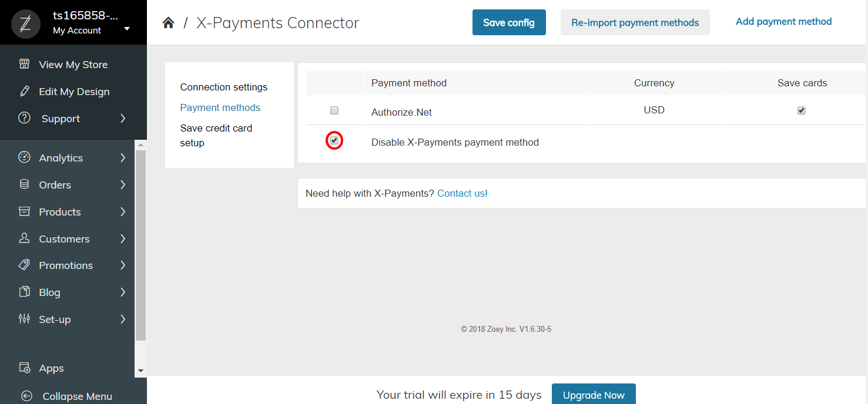The height and width of the screenshot is (404, 868).
Task: Open Save credit card setup section
Action: click(216, 135)
